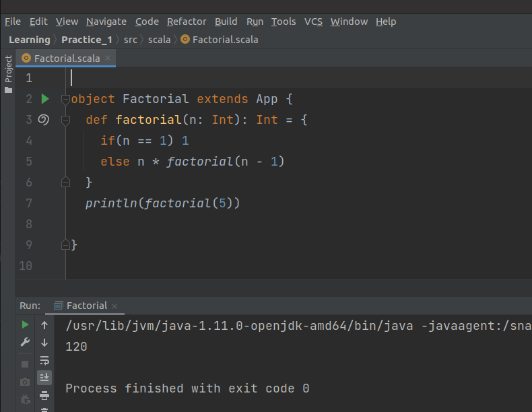Toggle scroll to end in console

tap(44, 378)
